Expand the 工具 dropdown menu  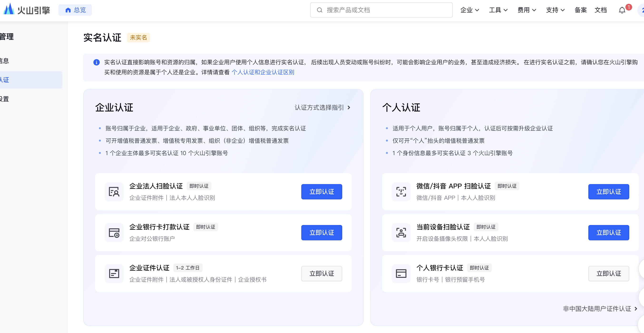(x=498, y=10)
